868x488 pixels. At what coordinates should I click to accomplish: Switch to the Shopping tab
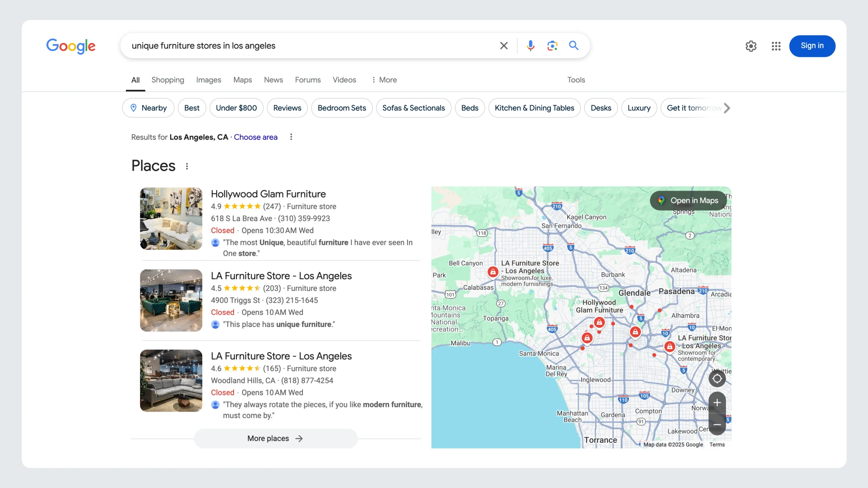point(168,80)
